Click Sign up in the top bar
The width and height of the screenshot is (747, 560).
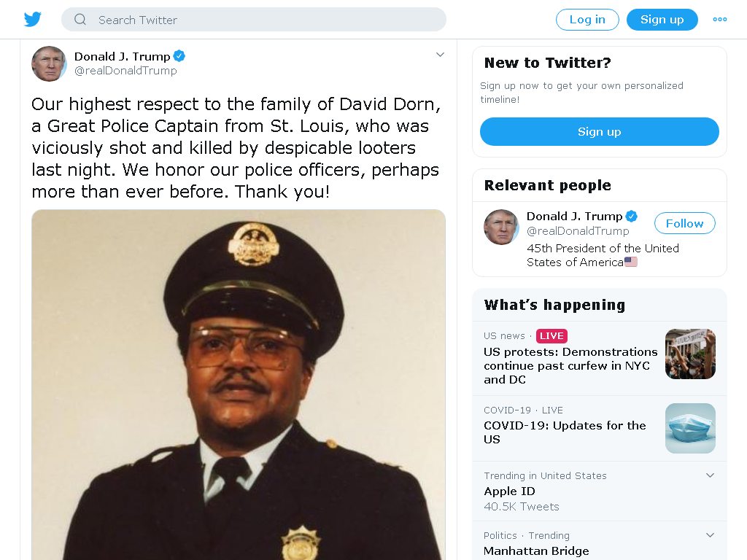(x=662, y=20)
